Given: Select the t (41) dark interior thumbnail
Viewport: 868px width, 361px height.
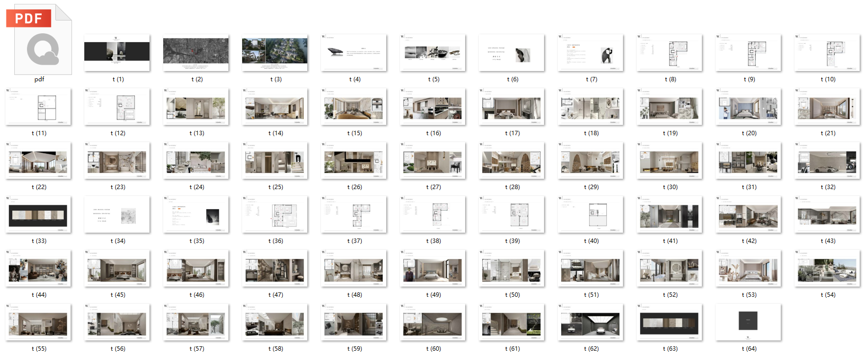Looking at the screenshot, I should point(670,215).
